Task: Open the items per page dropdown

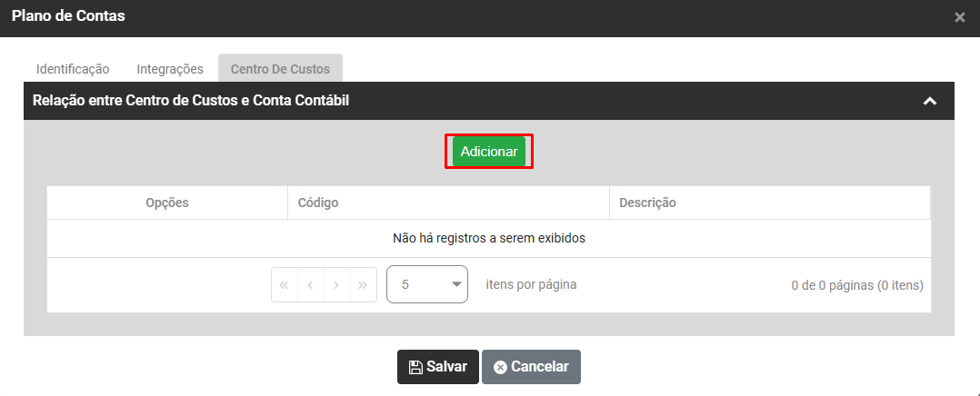Action: point(427,284)
